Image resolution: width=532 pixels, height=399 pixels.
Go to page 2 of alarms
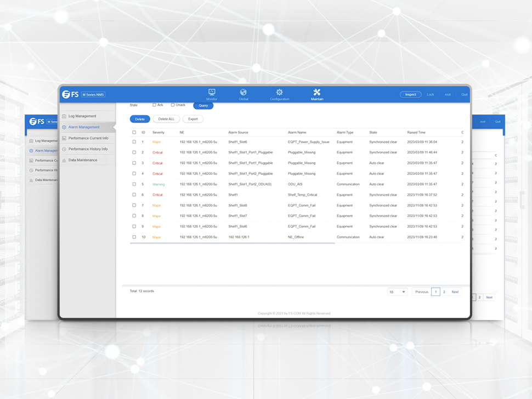click(x=444, y=292)
